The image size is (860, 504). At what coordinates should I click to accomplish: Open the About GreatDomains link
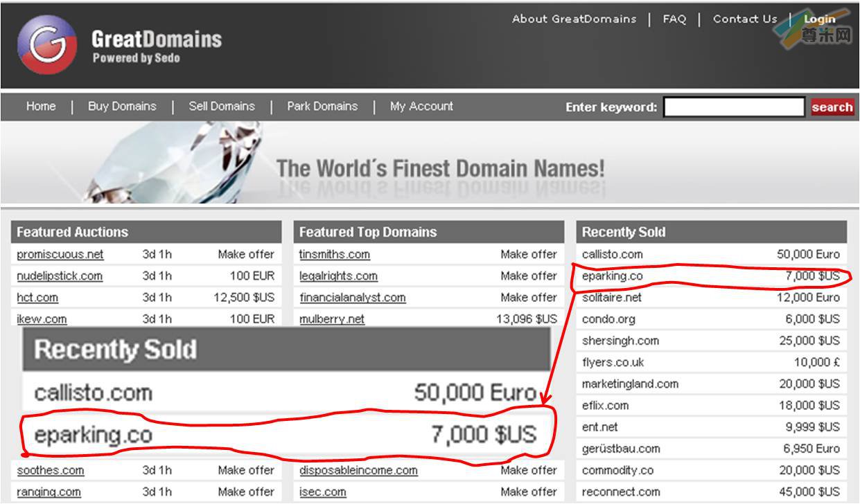pos(574,19)
